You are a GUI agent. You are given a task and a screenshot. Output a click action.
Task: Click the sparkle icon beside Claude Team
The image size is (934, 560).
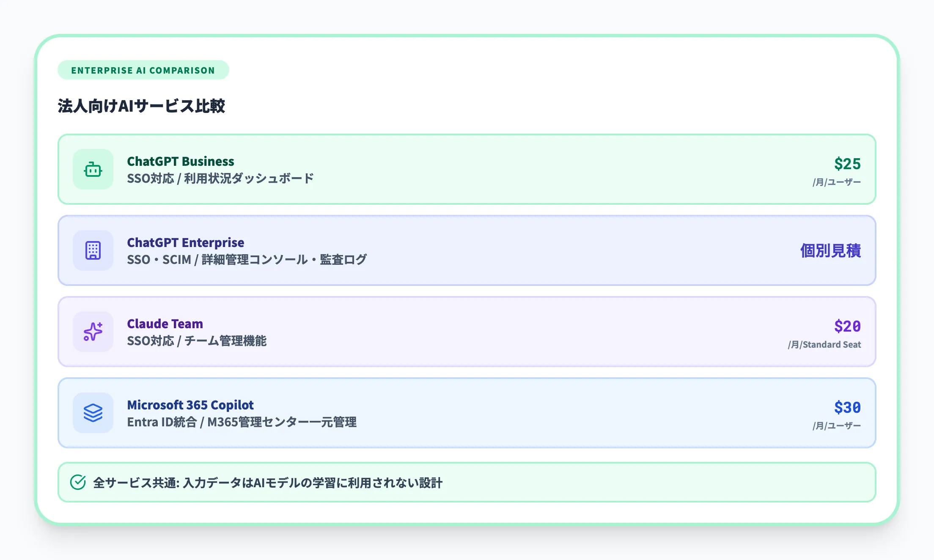(x=93, y=332)
